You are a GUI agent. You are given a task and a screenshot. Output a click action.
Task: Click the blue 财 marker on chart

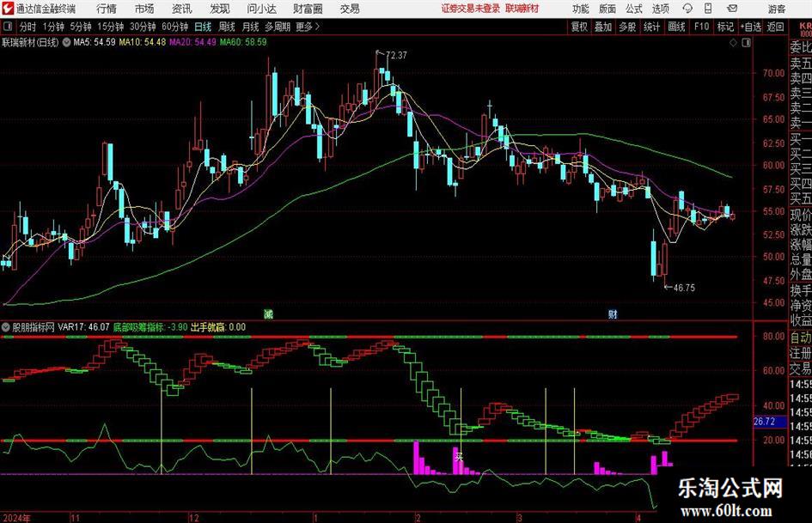[x=613, y=313]
